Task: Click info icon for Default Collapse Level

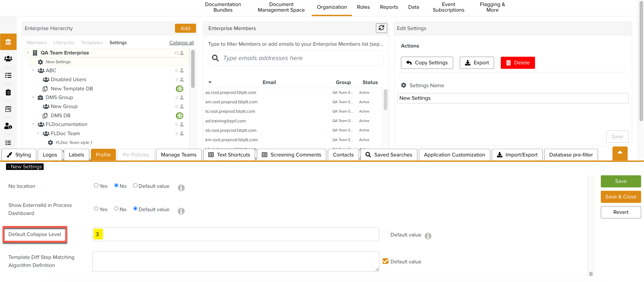Action: (x=428, y=236)
